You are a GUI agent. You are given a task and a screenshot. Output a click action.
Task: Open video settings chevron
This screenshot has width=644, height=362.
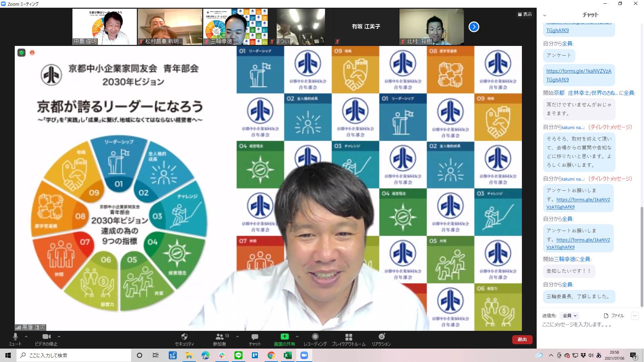coord(59,337)
